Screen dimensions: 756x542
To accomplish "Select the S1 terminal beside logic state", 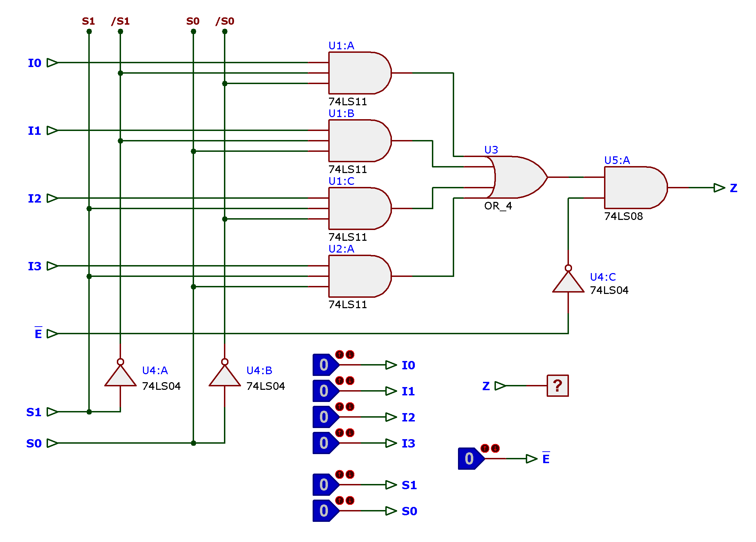I will pos(391,485).
